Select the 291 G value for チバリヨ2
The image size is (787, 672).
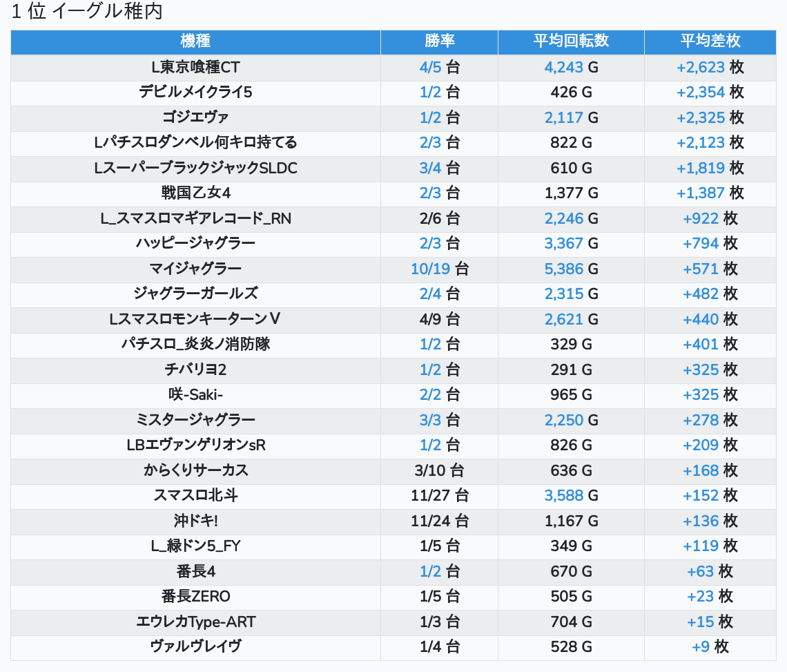[571, 369]
